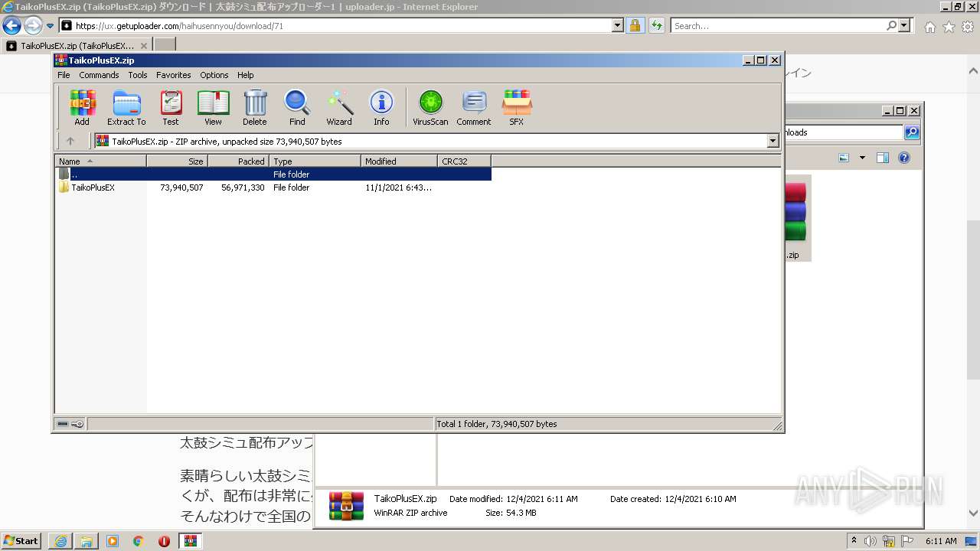Open the Help menu
Image resolution: width=980 pixels, height=551 pixels.
[x=245, y=75]
